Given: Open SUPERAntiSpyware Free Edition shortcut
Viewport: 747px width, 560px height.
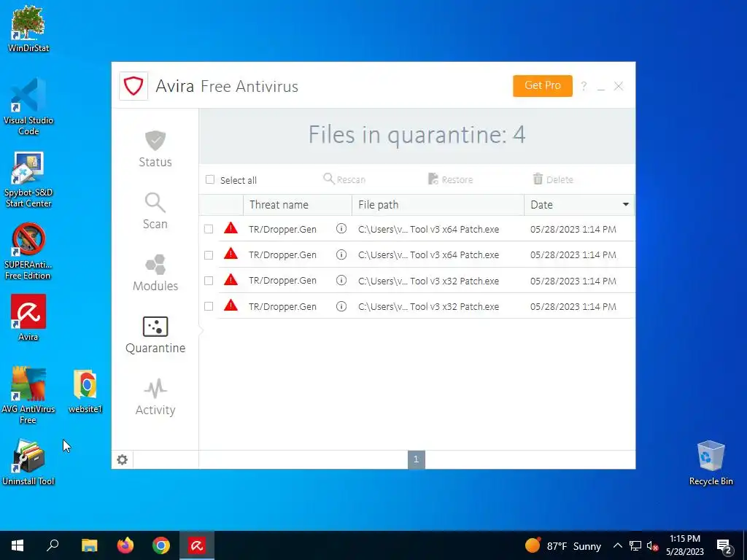Looking at the screenshot, I should pos(28,252).
